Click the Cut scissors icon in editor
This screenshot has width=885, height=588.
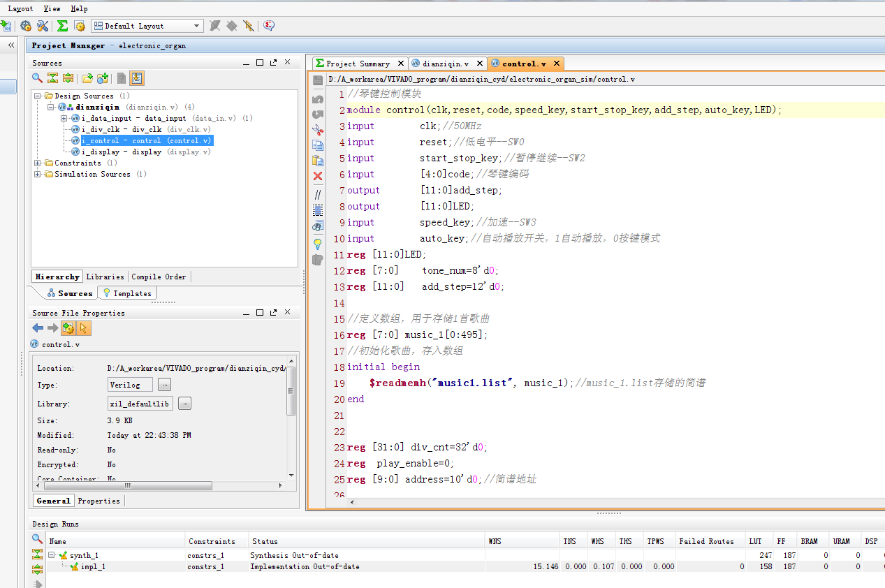tap(318, 130)
